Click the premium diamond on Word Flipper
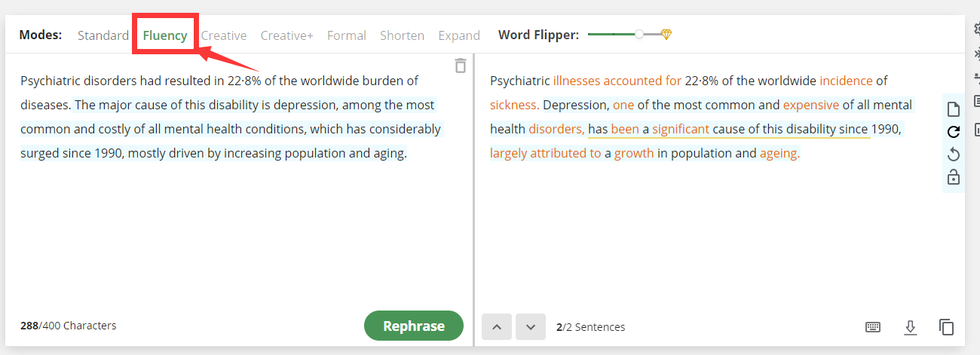Screen dimensions: 980x355 click(666, 35)
